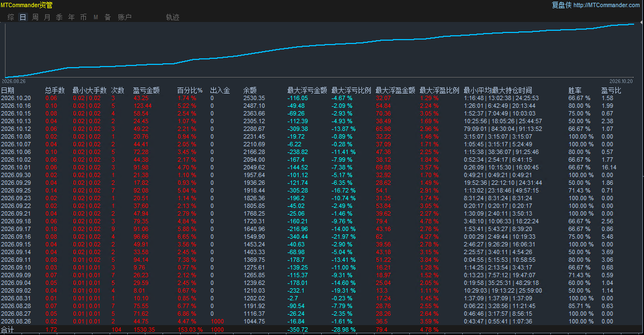Click holding time 79:09:01 | 84:30:04 | 91:13:52
The width and height of the screenshot is (644, 335).
(503, 129)
